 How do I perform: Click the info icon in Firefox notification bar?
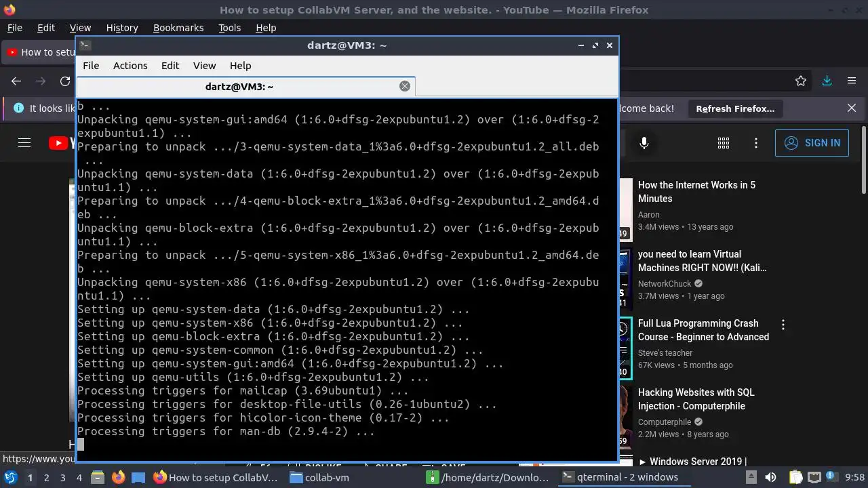[18, 108]
